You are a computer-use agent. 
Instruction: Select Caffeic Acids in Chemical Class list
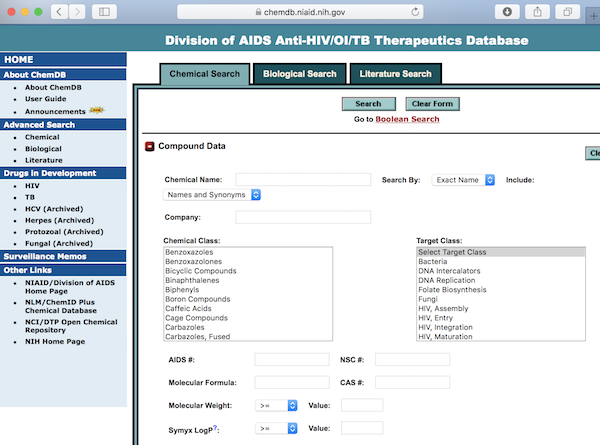pos(248,308)
